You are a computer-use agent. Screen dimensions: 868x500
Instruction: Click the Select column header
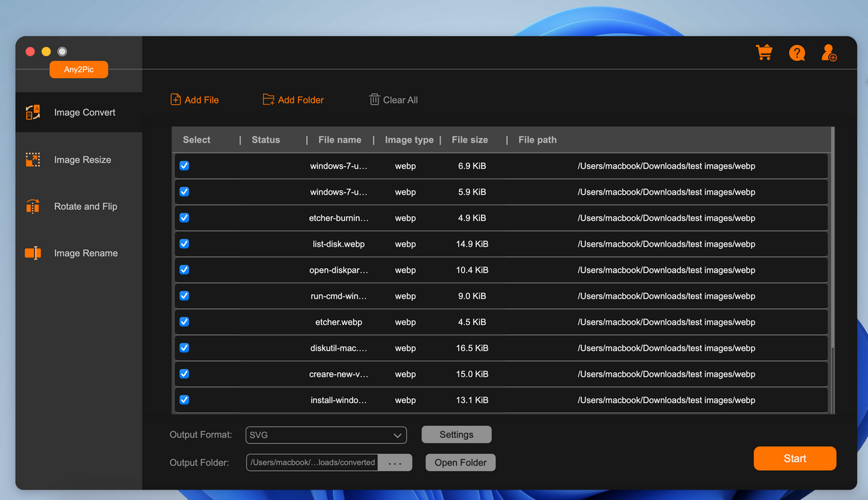pos(197,140)
